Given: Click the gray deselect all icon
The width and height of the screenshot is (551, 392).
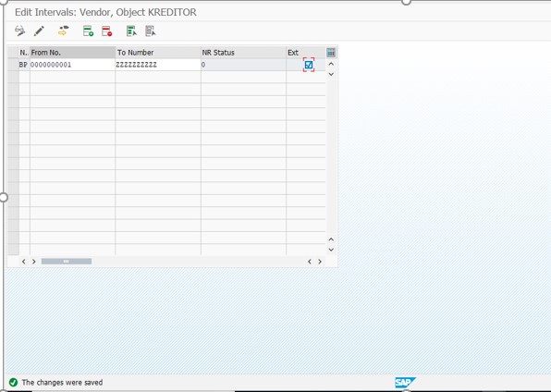Looking at the screenshot, I should 151,31.
